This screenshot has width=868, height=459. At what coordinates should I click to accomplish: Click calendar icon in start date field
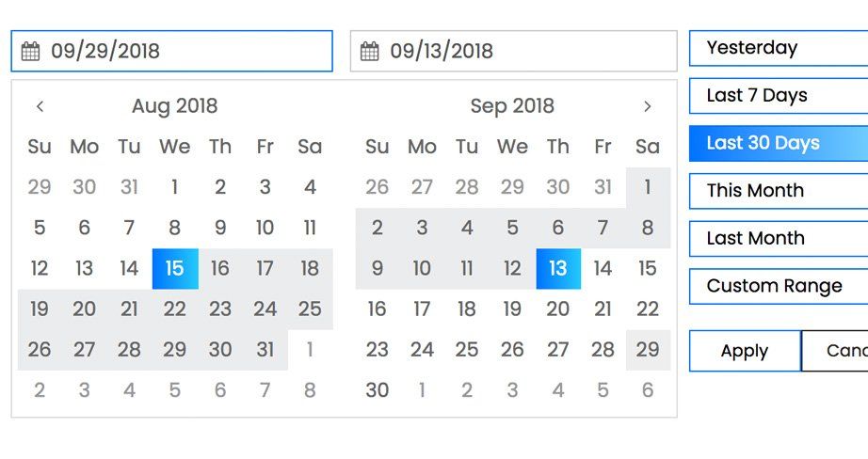(30, 52)
